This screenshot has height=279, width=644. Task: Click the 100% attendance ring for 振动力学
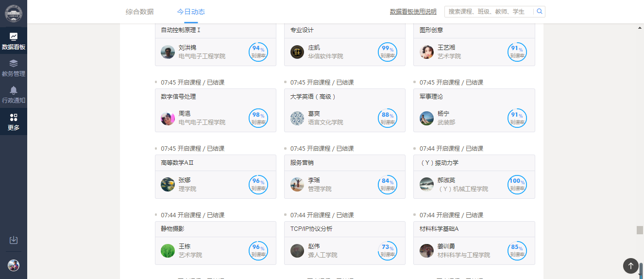(x=517, y=185)
